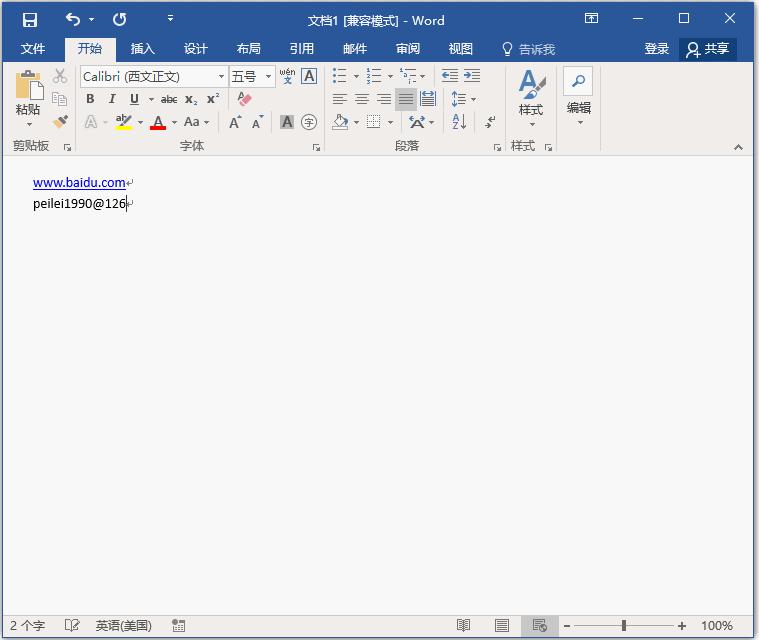
Task: Open the undo history dropdown arrow
Action: tap(91, 20)
